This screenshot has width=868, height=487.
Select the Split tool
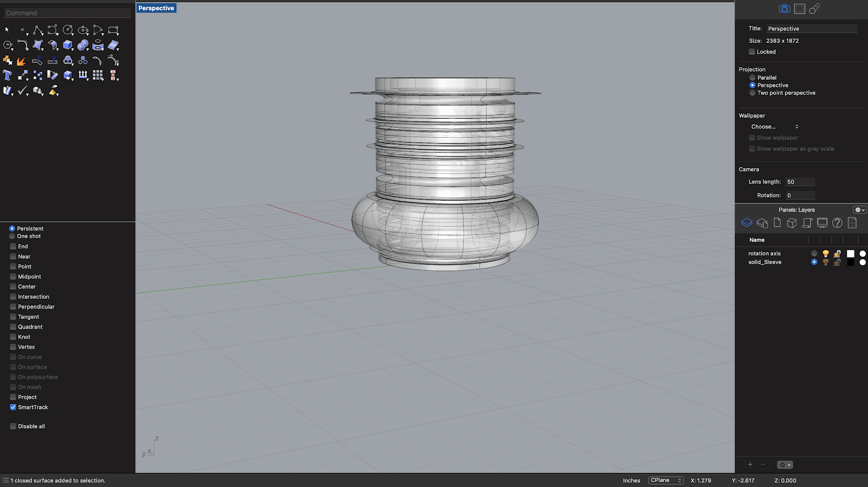[53, 60]
